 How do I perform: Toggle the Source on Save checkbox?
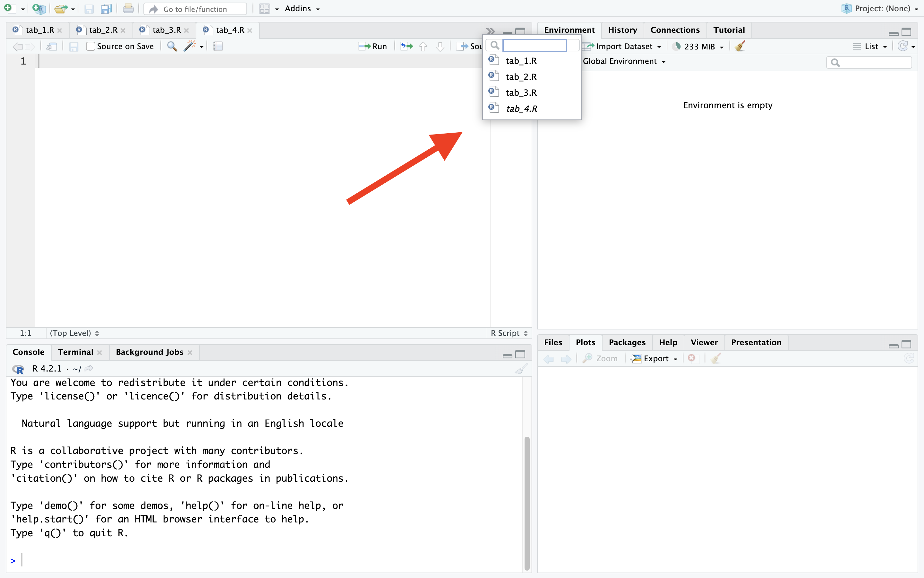tap(90, 46)
